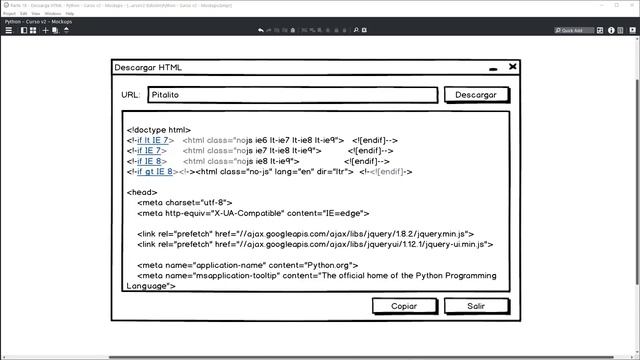640x360 pixels.
Task: Toggle the mockup navigator panel icon
Action: 24,30
